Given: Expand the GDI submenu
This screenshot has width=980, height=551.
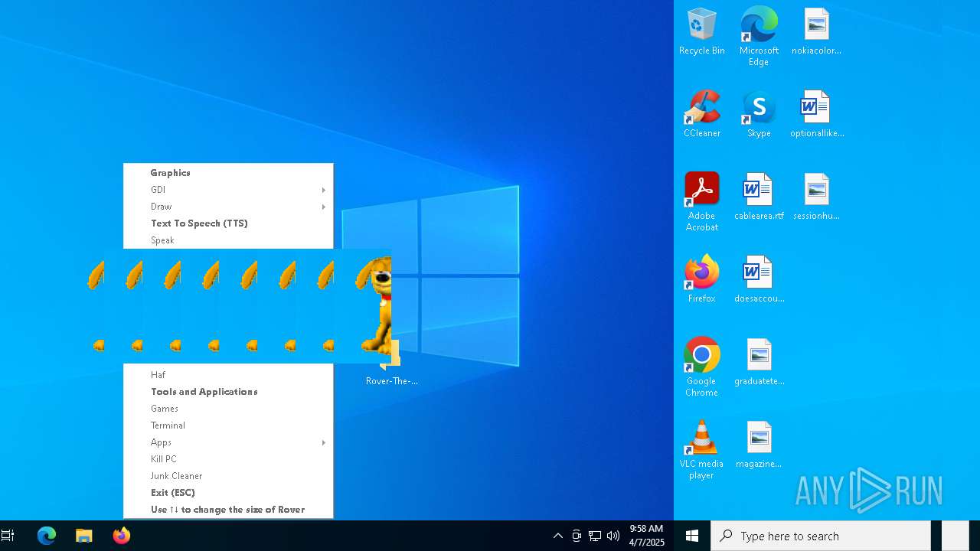Looking at the screenshot, I should [228, 190].
